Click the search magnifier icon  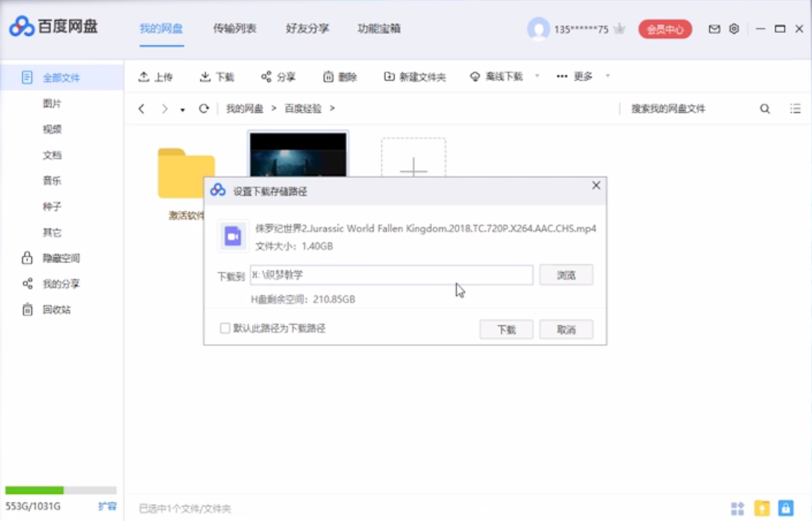point(765,109)
